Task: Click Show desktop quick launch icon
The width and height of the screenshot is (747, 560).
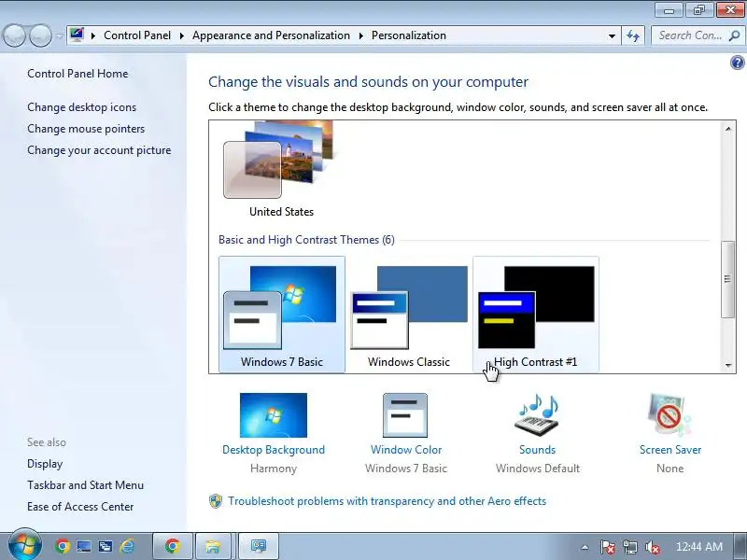Action: (x=84, y=546)
